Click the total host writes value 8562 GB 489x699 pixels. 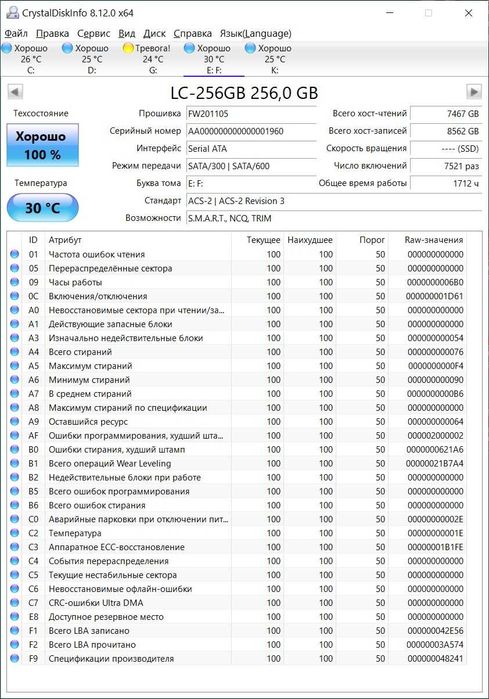[x=446, y=131]
